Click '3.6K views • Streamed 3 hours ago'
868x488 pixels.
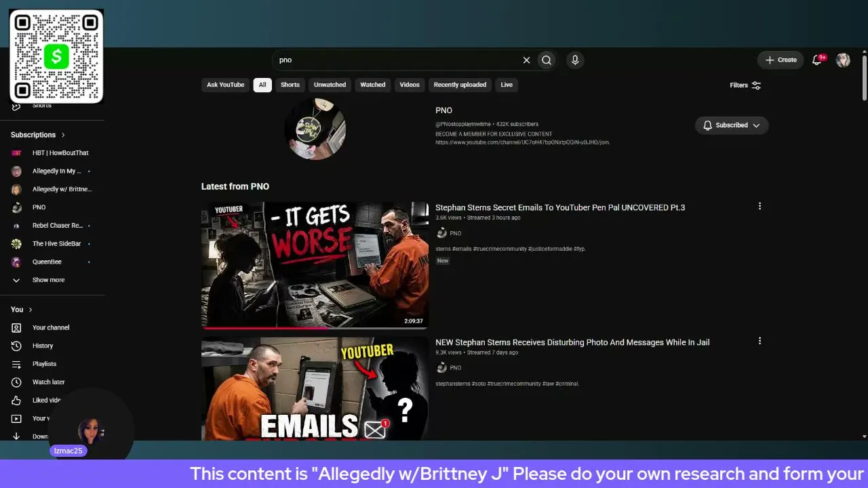[x=478, y=218]
